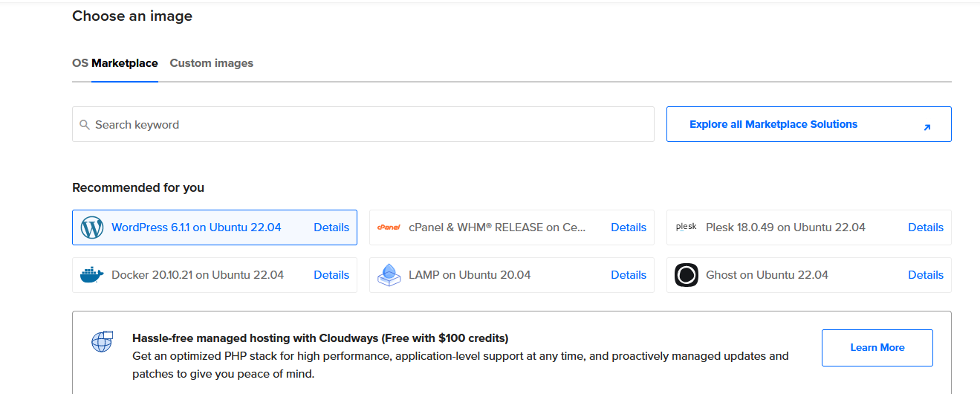980x394 pixels.
Task: Click the Cloudways globe icon
Action: (102, 341)
